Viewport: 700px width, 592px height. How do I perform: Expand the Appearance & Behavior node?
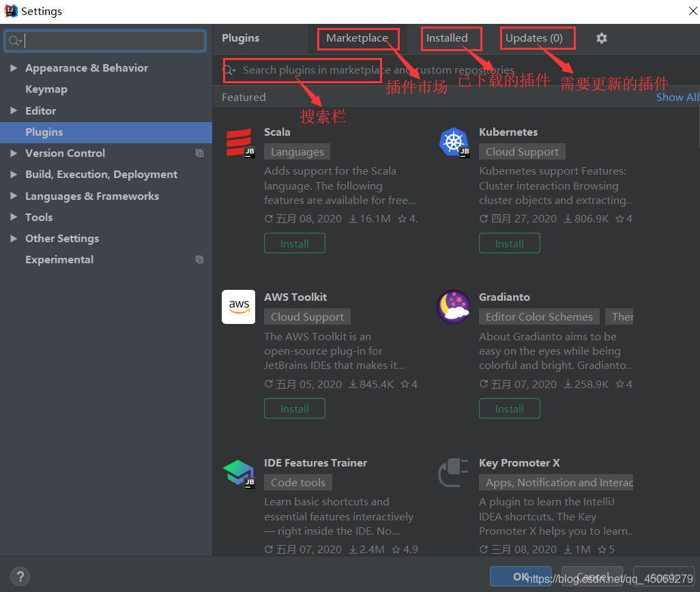point(14,68)
